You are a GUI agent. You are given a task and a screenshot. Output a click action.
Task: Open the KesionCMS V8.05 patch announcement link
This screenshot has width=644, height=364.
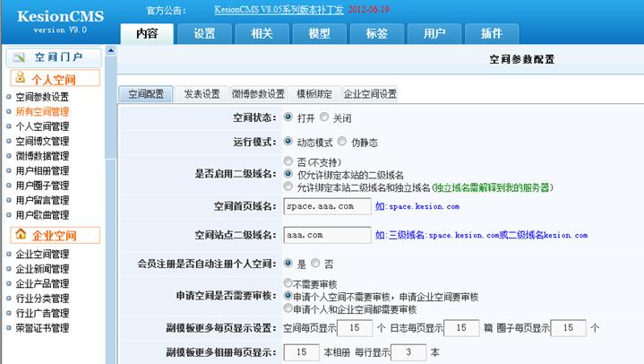tap(279, 10)
